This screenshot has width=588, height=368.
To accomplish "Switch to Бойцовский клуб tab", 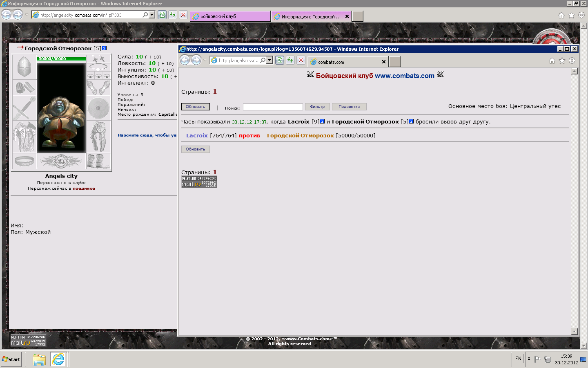I will (230, 16).
